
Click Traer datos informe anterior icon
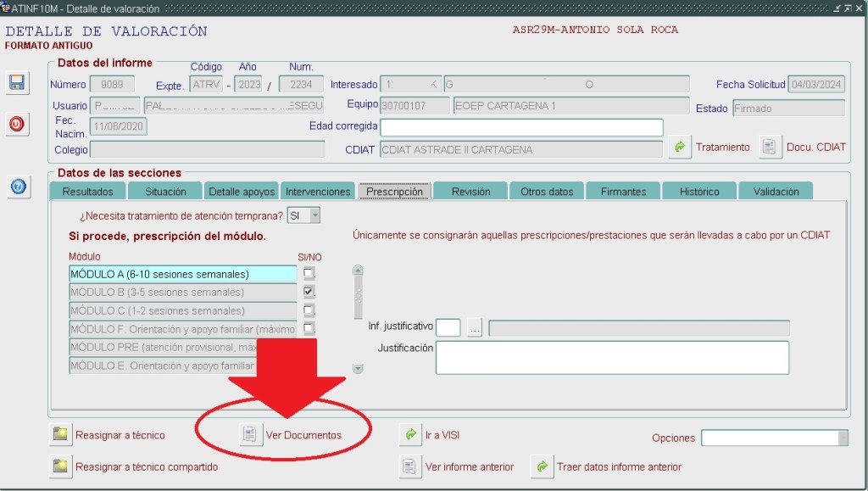point(542,466)
